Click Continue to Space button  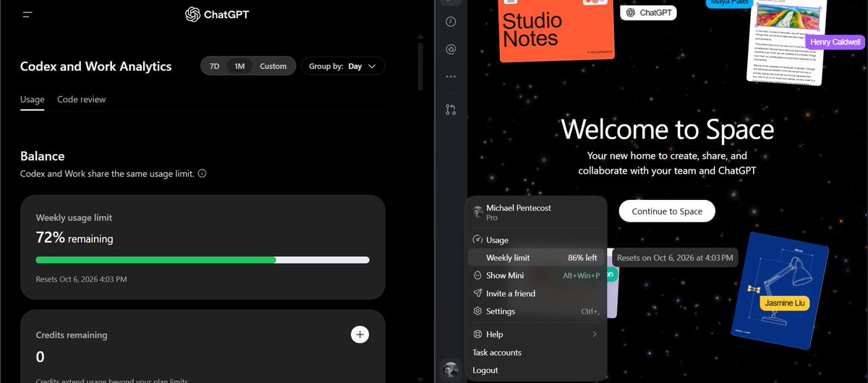click(x=667, y=211)
